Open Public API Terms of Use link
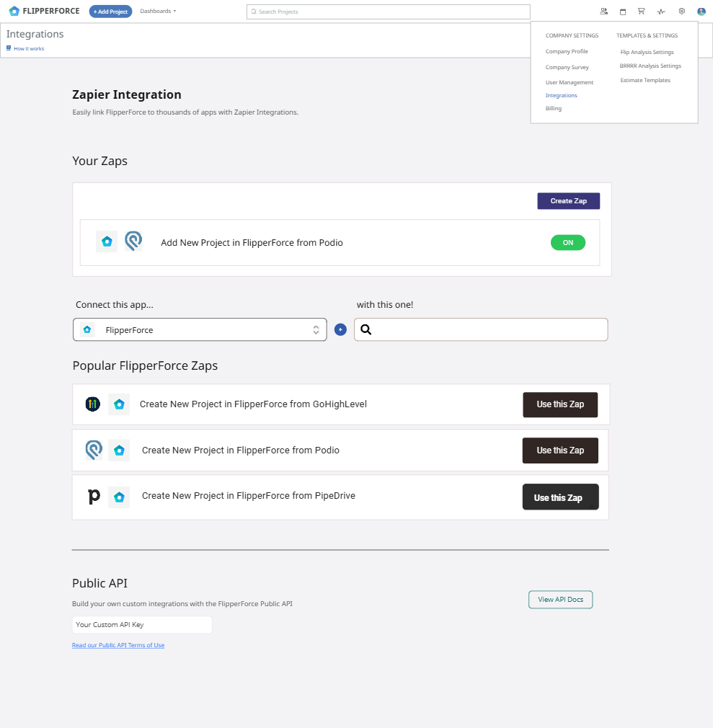The width and height of the screenshot is (713, 728). click(x=118, y=645)
